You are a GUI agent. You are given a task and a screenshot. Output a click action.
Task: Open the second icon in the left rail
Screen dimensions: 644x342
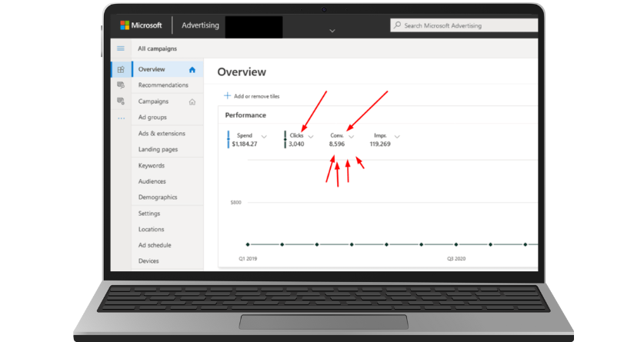[121, 85]
